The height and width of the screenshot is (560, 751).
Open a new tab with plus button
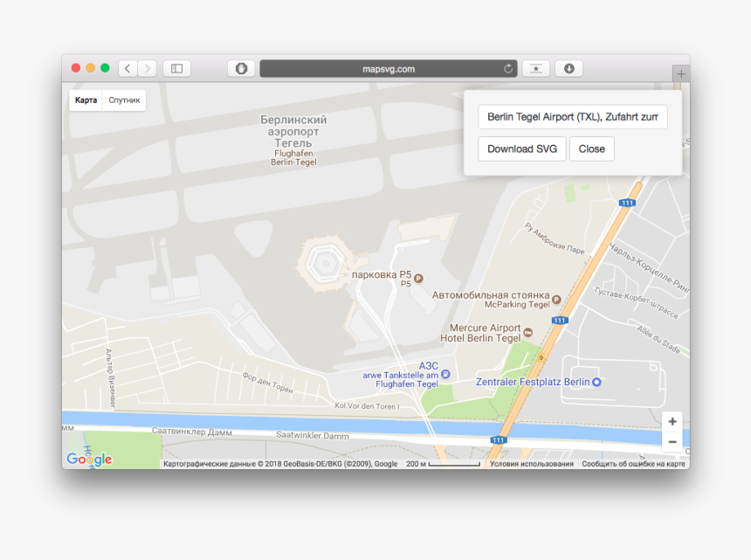tap(681, 73)
